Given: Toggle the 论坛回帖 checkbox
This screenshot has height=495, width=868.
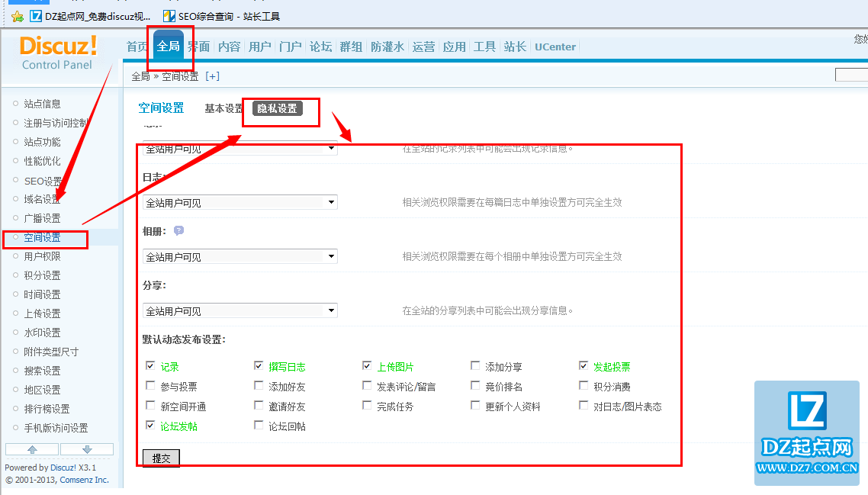Looking at the screenshot, I should click(259, 426).
